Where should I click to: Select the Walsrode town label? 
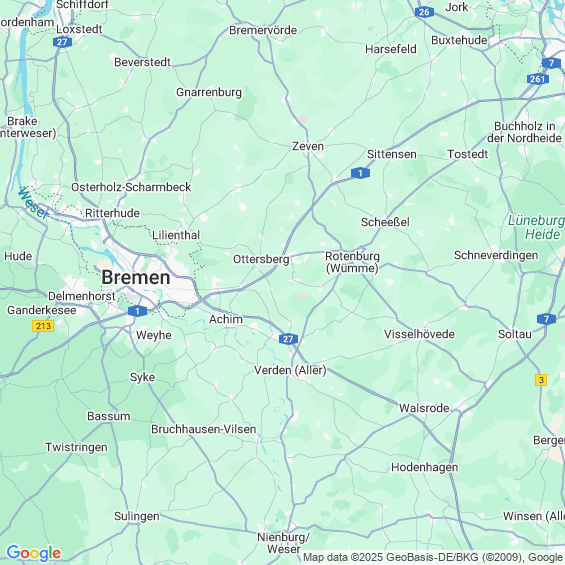(x=424, y=408)
